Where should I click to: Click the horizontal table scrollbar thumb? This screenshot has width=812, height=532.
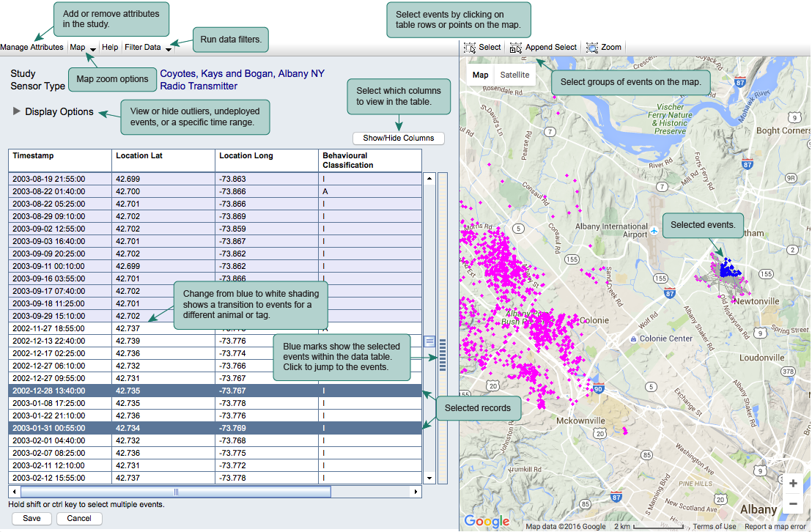tap(176, 492)
